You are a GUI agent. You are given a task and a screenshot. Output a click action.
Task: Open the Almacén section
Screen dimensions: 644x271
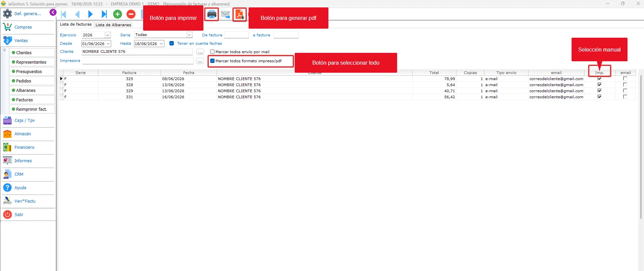point(23,134)
